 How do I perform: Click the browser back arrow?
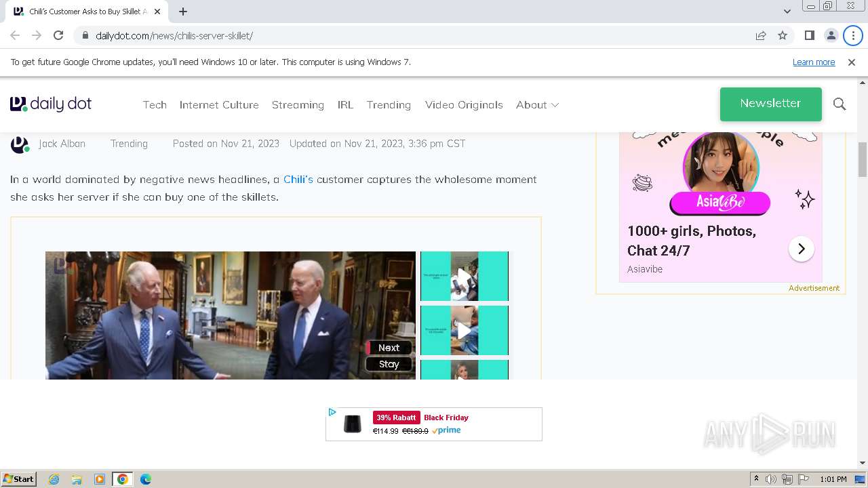coord(15,35)
